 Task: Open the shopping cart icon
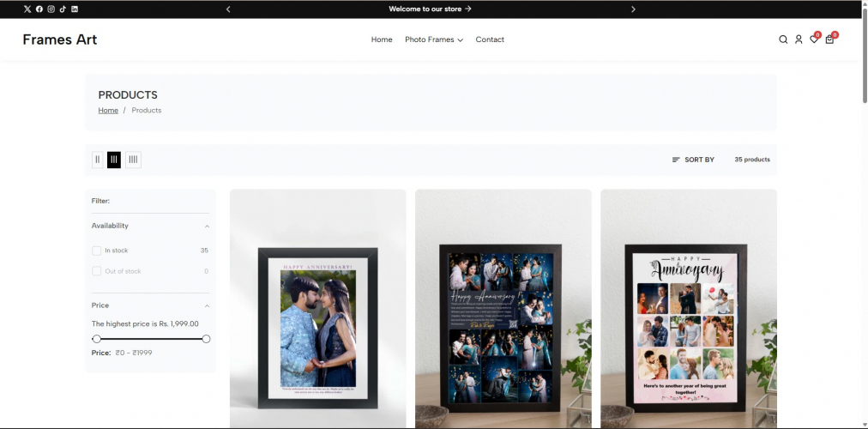pos(829,39)
